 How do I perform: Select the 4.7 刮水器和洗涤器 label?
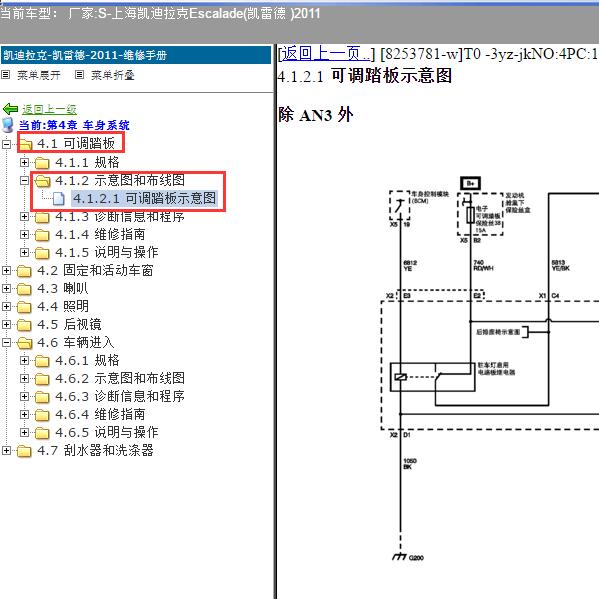pyautogui.click(x=95, y=450)
